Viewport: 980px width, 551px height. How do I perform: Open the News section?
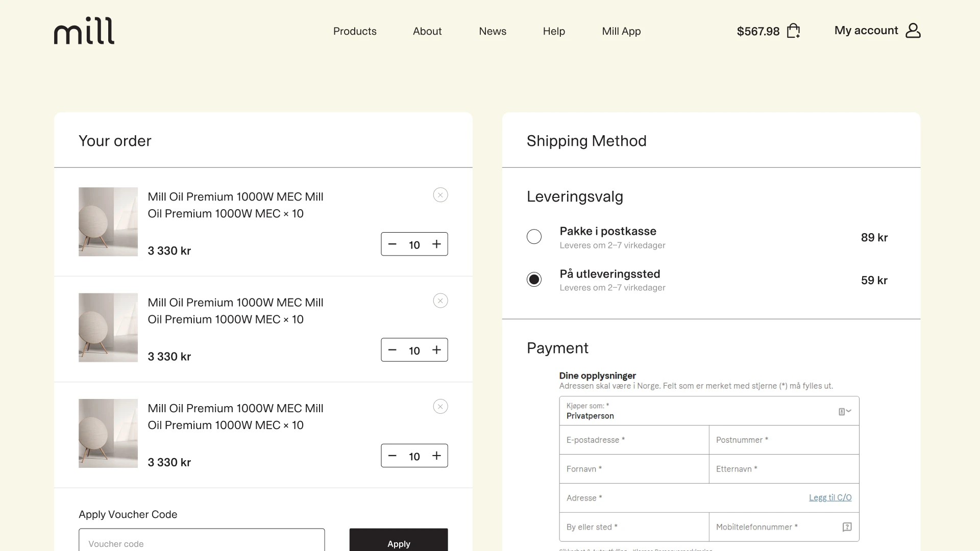click(493, 31)
